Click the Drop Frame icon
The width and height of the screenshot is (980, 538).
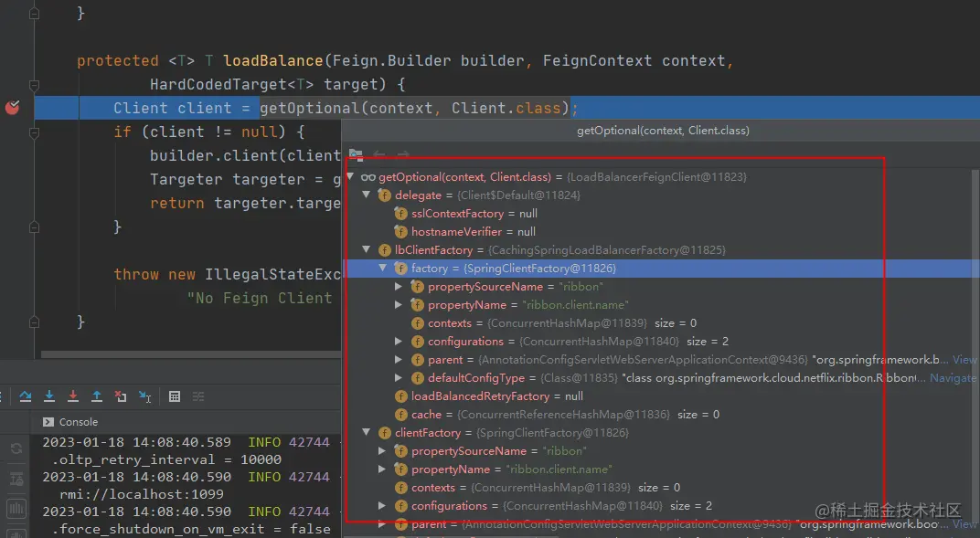click(x=121, y=396)
